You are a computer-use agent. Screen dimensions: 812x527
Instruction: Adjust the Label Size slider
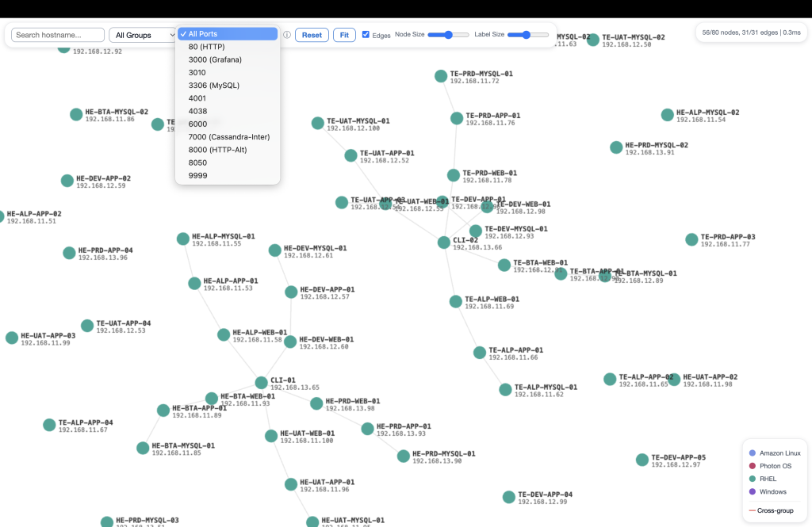pyautogui.click(x=527, y=35)
